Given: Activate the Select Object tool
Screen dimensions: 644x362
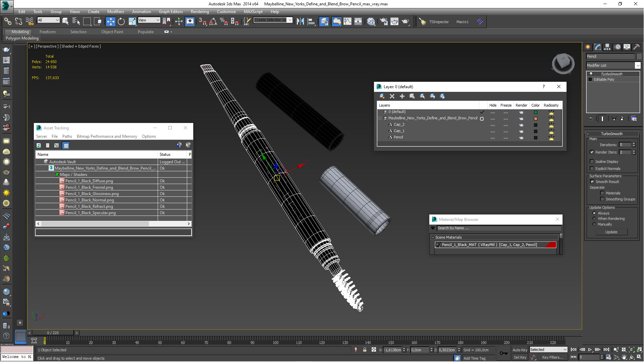Looking at the screenshot, I should [65, 21].
